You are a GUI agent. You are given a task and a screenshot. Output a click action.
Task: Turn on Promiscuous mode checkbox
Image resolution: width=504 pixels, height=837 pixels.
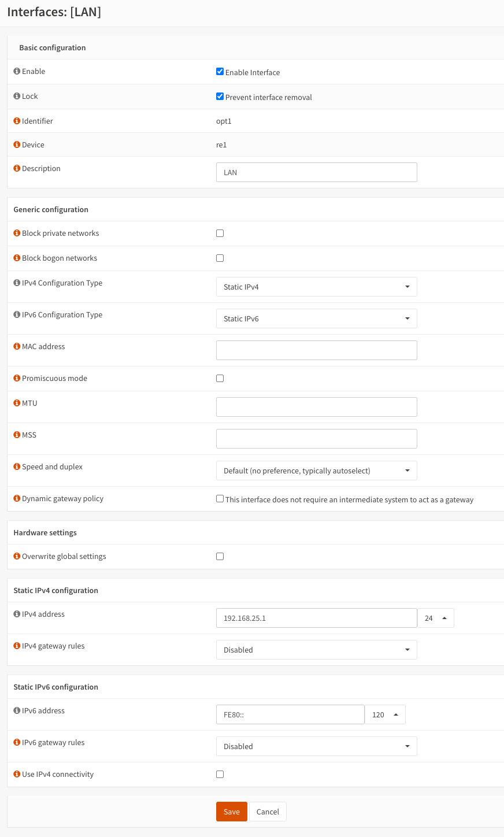220,379
